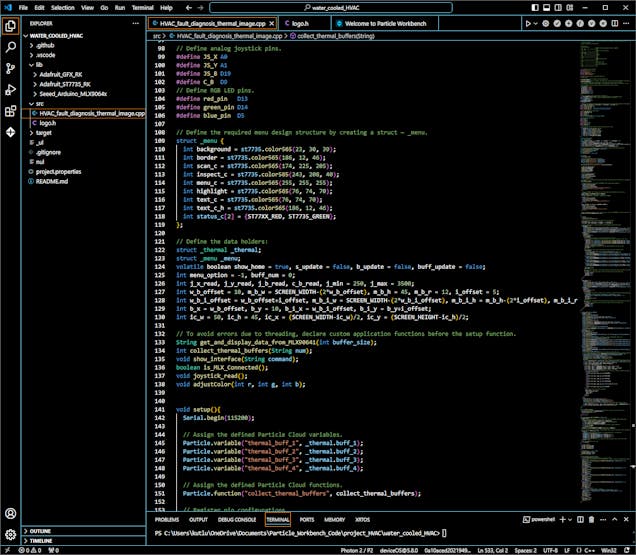Open the Terminal menu
636x555 pixels.
(x=143, y=6)
